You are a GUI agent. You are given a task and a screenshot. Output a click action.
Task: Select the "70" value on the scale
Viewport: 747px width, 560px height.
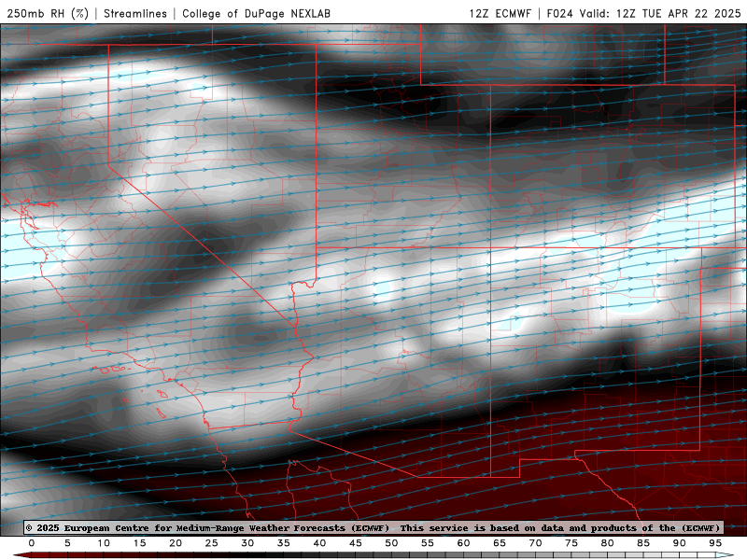[535, 543]
